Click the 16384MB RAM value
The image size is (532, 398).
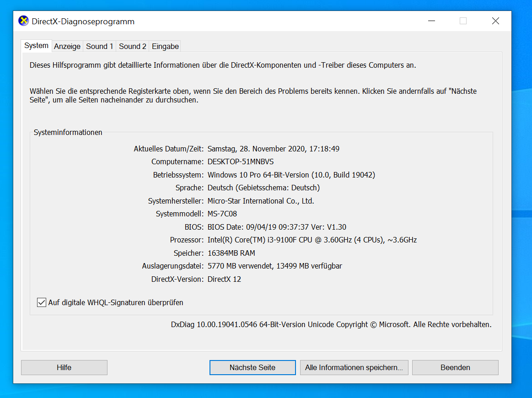pos(231,253)
